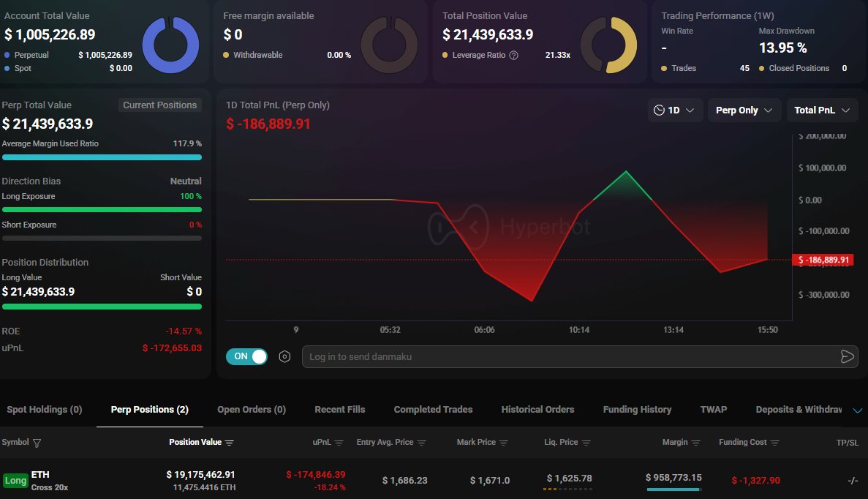Click the ETH entry price $ 1,686.23

coord(404,480)
